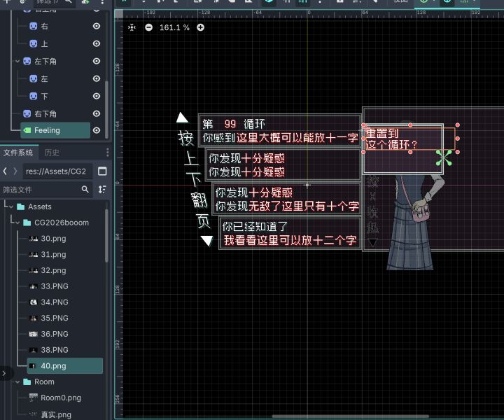Open the file system panel options menu
Image resolution: width=504 pixels, height=420 pixels.
pos(107,153)
